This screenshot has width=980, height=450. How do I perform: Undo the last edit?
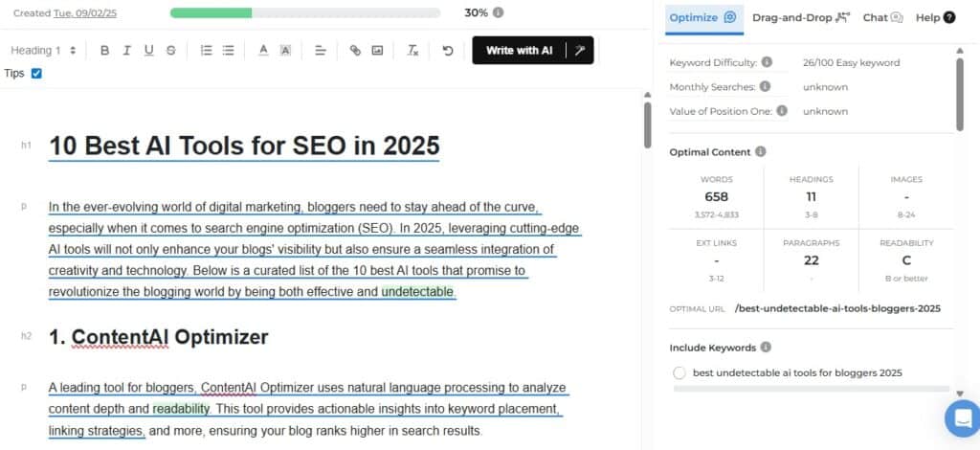448,51
